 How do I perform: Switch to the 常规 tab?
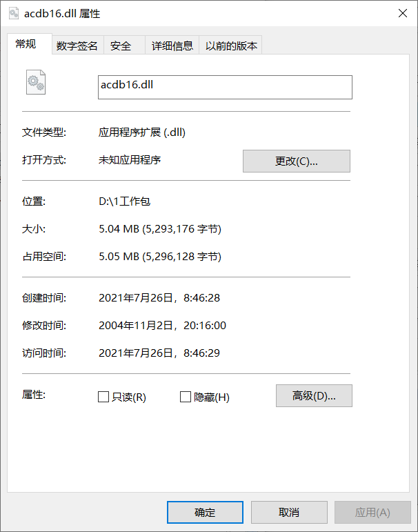coord(26,44)
